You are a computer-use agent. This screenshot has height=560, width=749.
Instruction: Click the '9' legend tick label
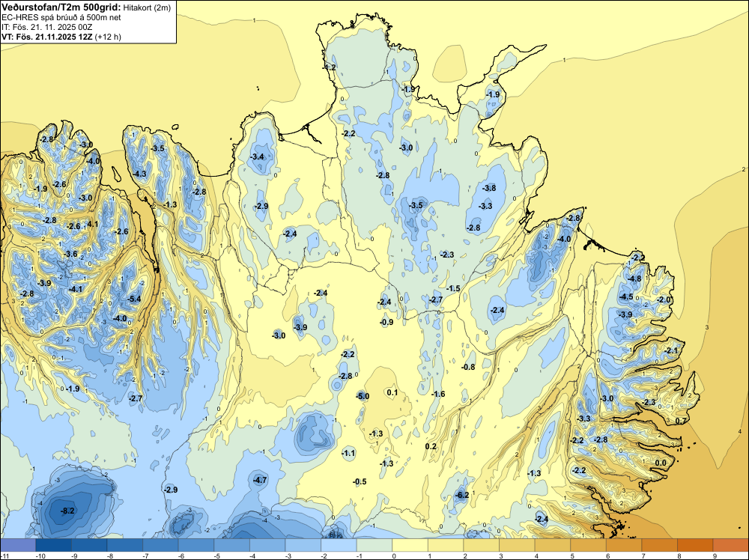[715, 556]
